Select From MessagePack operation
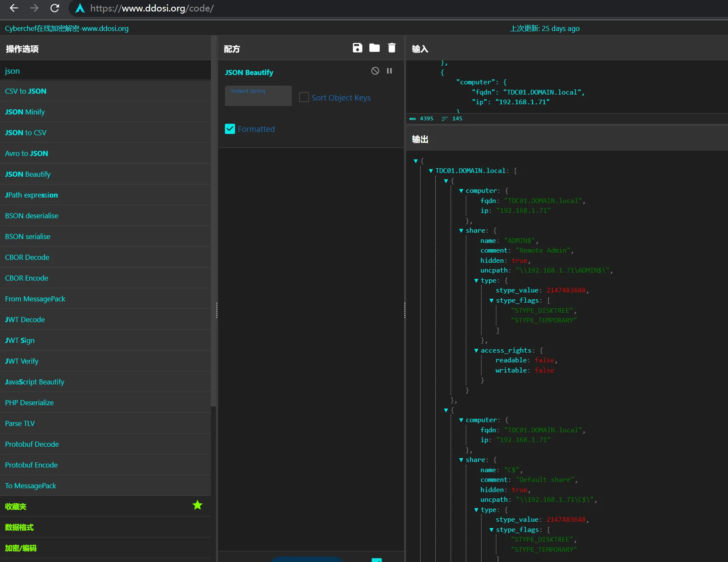 point(105,299)
